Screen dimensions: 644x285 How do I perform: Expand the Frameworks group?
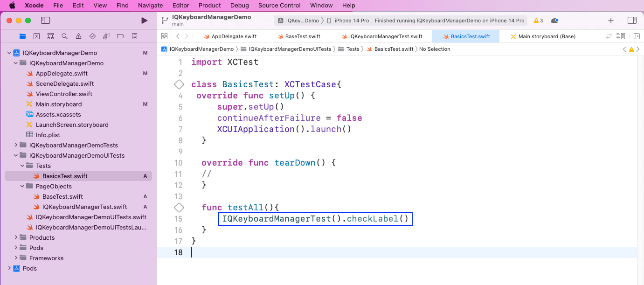click(x=16, y=258)
